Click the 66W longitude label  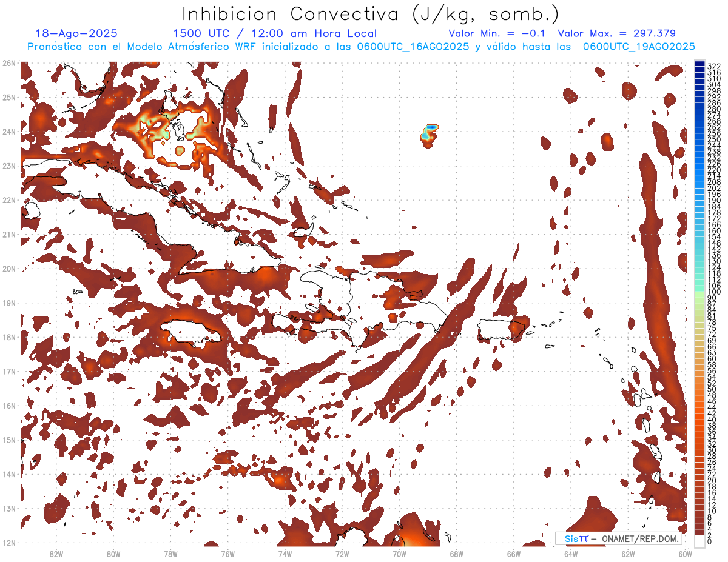(x=513, y=554)
